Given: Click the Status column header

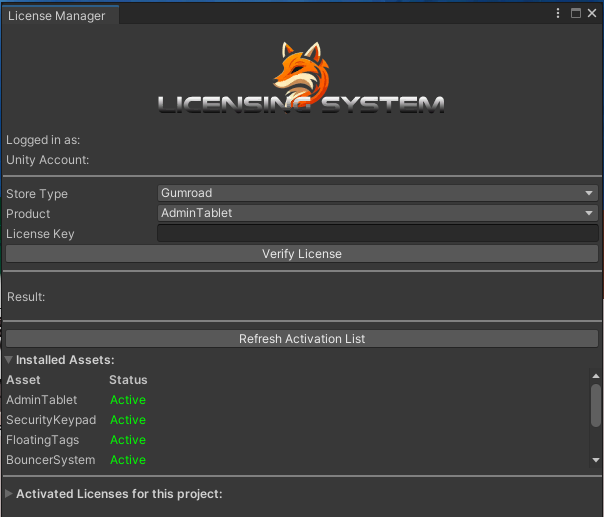Looking at the screenshot, I should tap(128, 380).
